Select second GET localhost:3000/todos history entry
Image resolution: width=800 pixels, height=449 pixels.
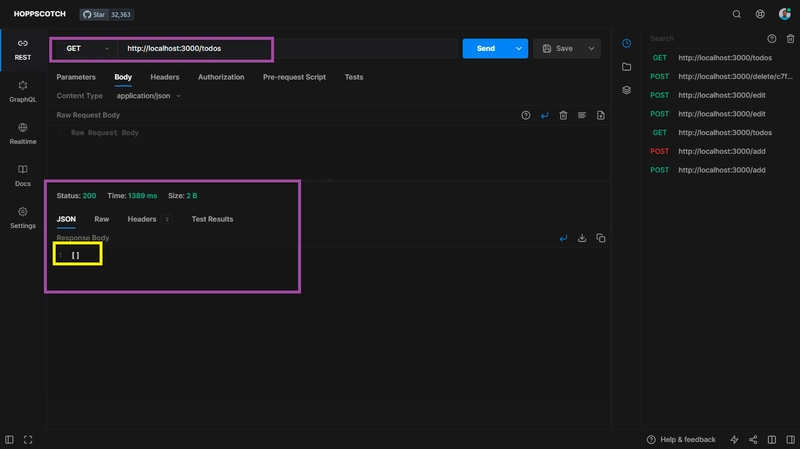[719, 133]
